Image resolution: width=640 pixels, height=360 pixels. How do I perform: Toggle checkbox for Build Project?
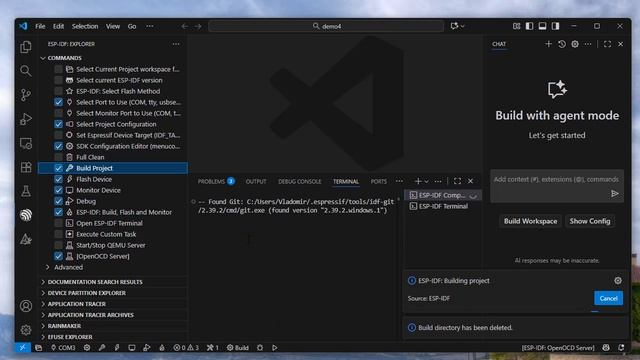click(x=58, y=168)
